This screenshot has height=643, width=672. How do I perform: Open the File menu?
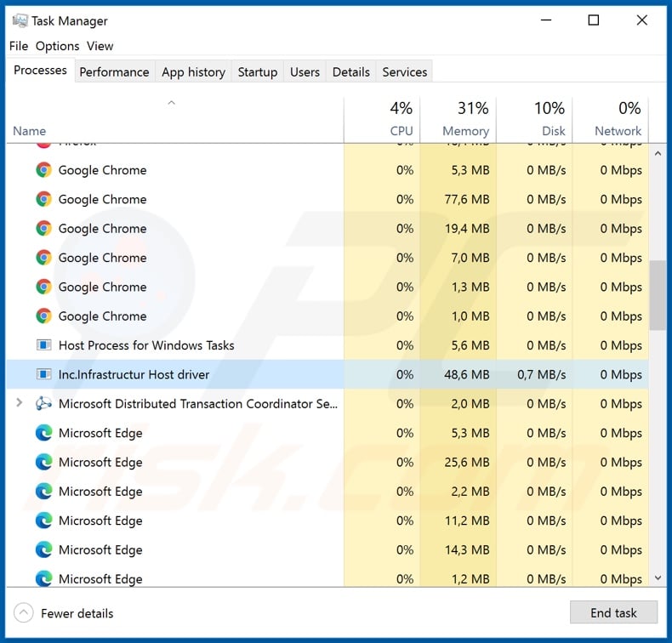click(19, 46)
